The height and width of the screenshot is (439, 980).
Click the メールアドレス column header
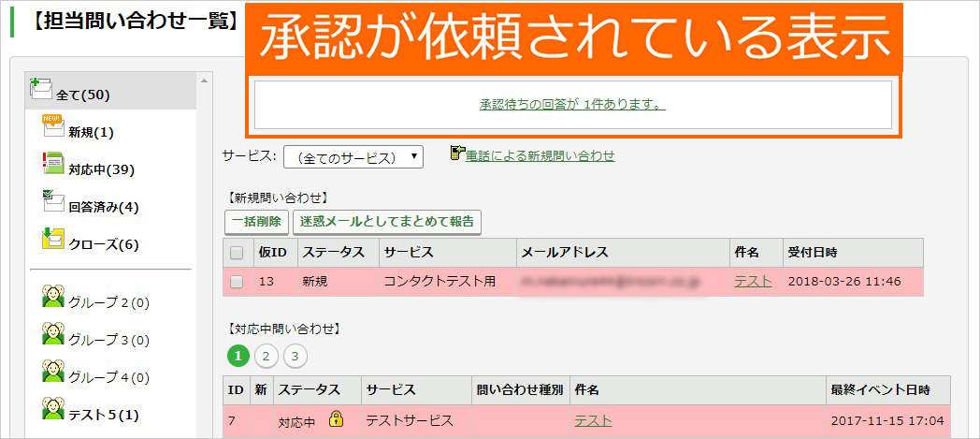tap(623, 253)
